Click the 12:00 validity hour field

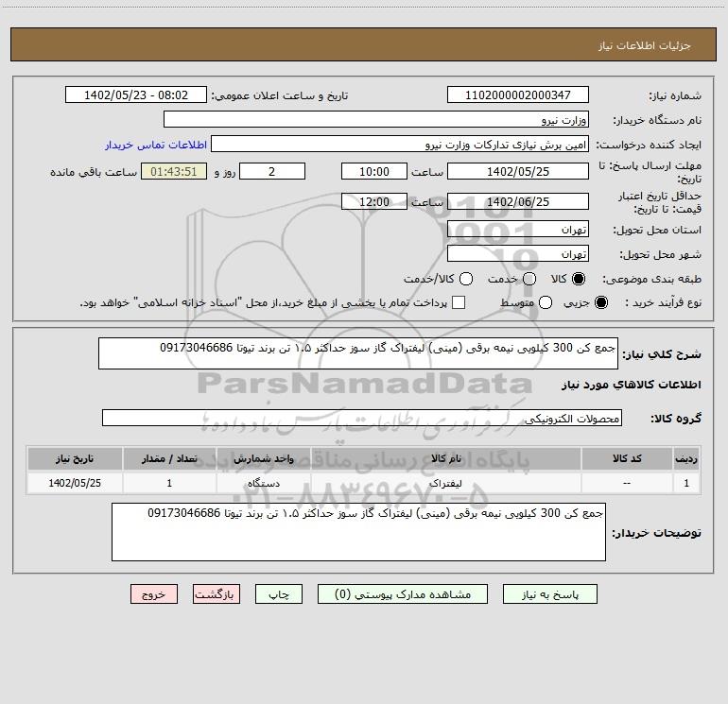pos(374,201)
